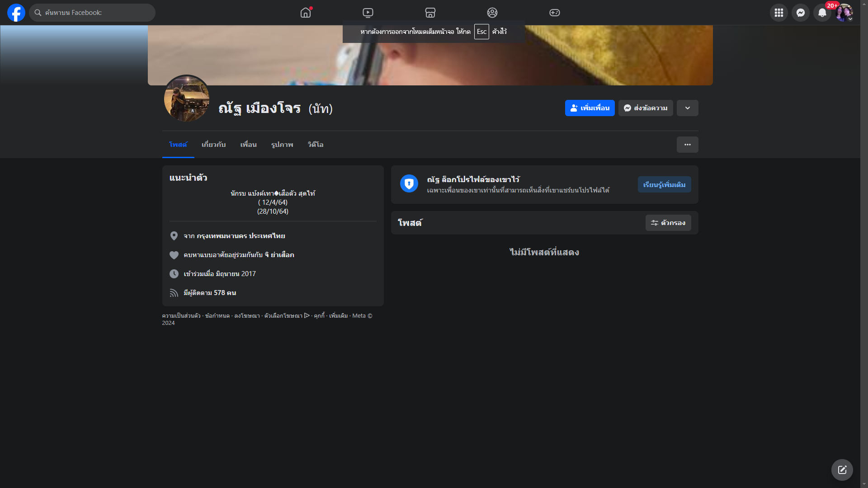This screenshot has height=488, width=868.
Task: Click the Facebook logo icon
Action: tap(16, 13)
